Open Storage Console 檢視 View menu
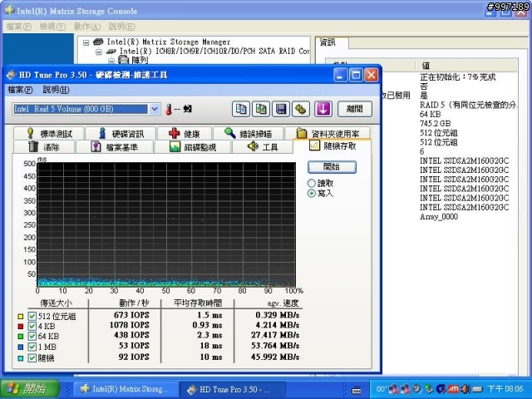The height and width of the screenshot is (399, 532). [x=52, y=26]
